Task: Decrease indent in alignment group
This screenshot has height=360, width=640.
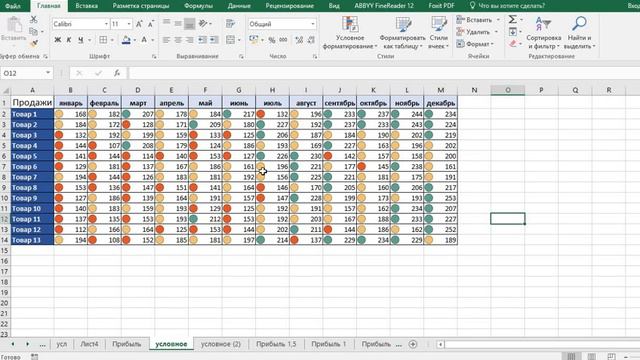Action: click(202, 40)
